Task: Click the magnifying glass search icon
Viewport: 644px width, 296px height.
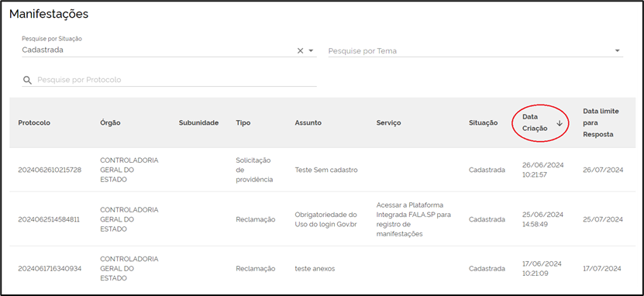Action: tap(28, 80)
